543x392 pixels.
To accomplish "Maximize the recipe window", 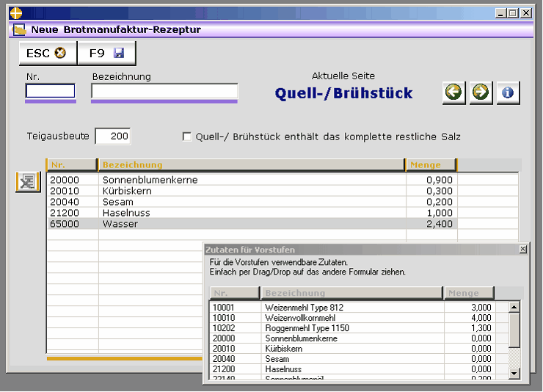I will point(513,13).
